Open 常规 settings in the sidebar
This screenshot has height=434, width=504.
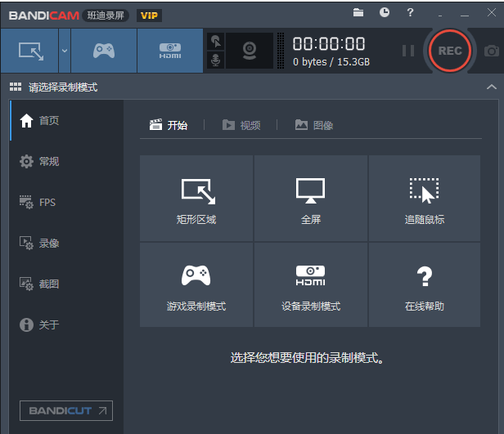click(67, 162)
